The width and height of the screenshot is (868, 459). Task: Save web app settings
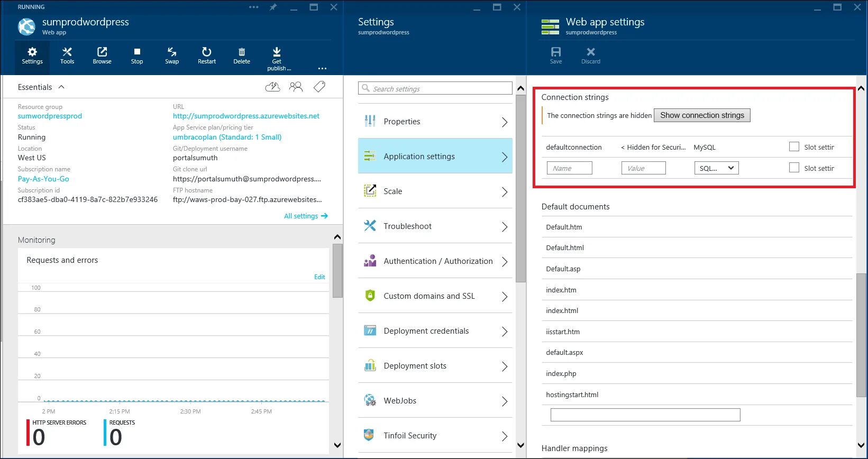click(x=556, y=56)
